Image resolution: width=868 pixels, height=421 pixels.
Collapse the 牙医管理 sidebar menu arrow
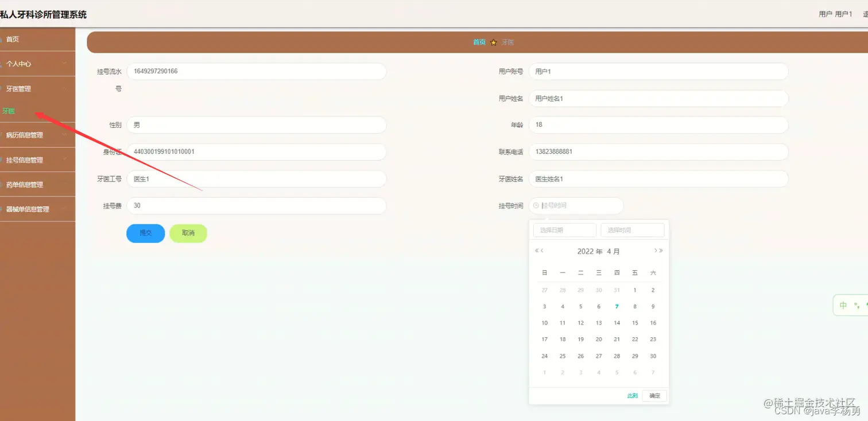65,89
